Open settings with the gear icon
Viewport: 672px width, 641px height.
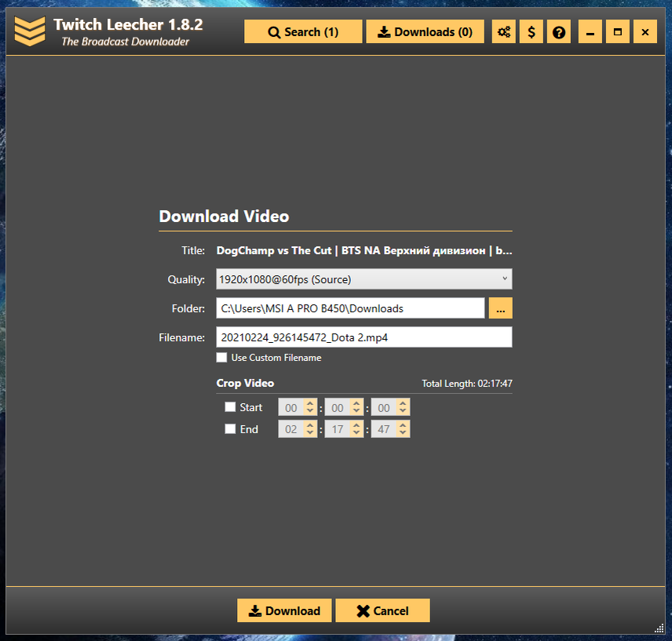click(x=503, y=31)
